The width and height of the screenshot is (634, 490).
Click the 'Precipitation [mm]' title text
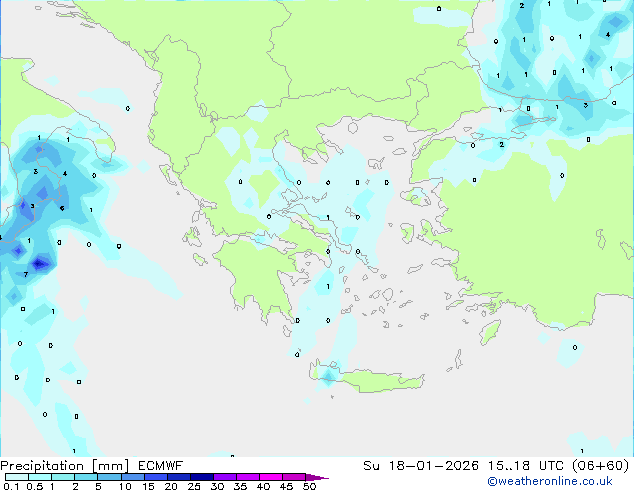65,466
